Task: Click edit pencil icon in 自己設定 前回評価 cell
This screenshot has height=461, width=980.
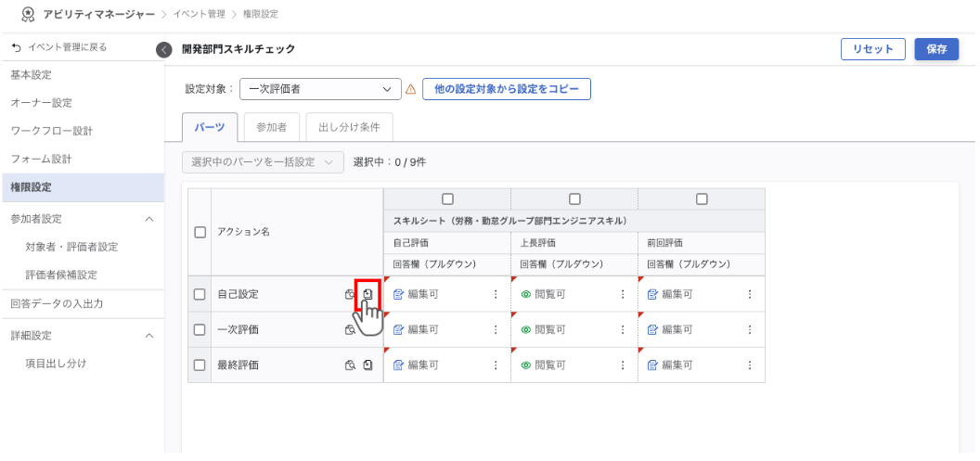Action: 652,294
